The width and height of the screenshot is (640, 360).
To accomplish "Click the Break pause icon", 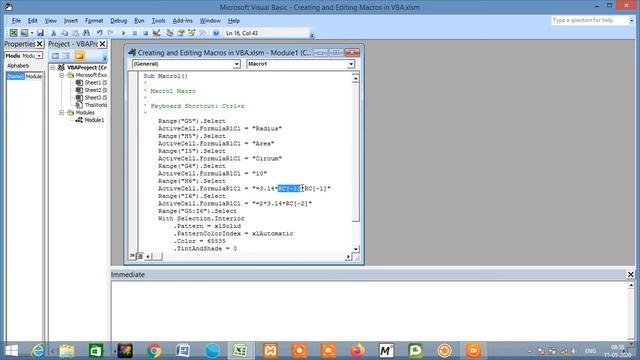I will coord(135,33).
